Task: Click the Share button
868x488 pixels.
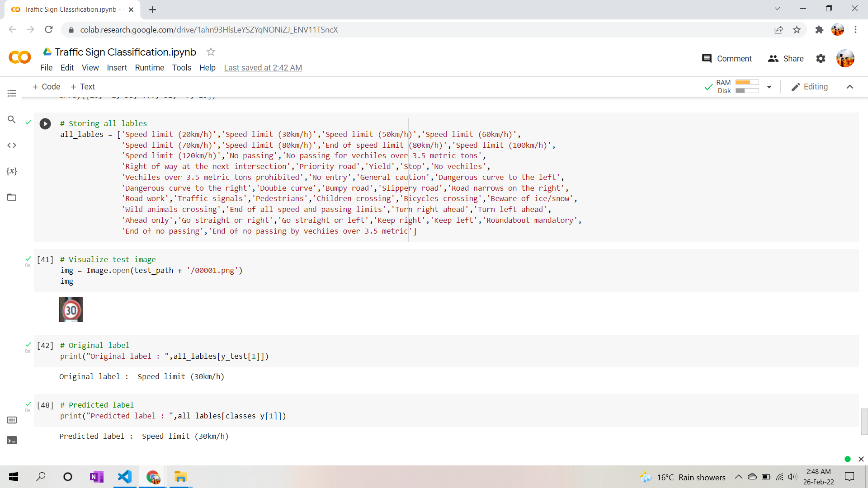Action: tap(786, 59)
